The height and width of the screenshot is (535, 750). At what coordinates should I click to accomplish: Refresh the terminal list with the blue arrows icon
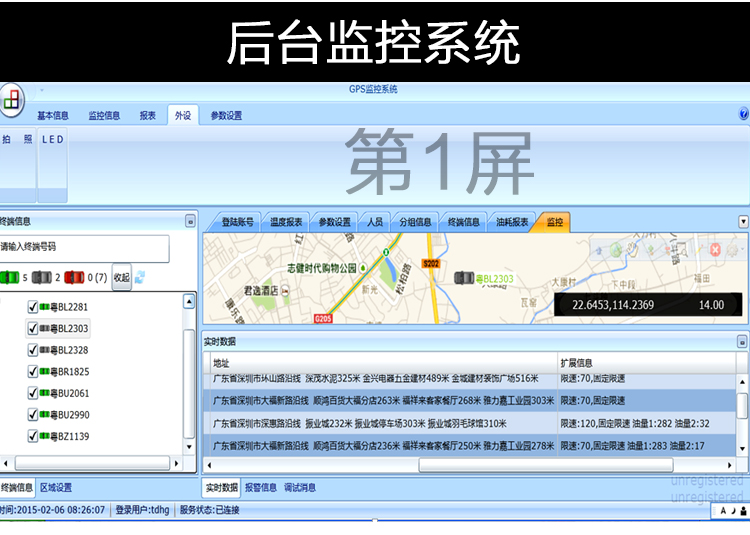[x=140, y=277]
